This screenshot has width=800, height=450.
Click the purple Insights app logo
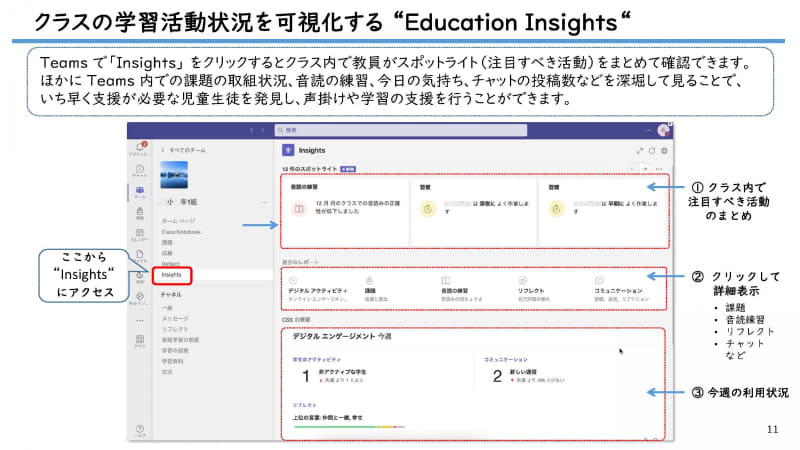[288, 150]
